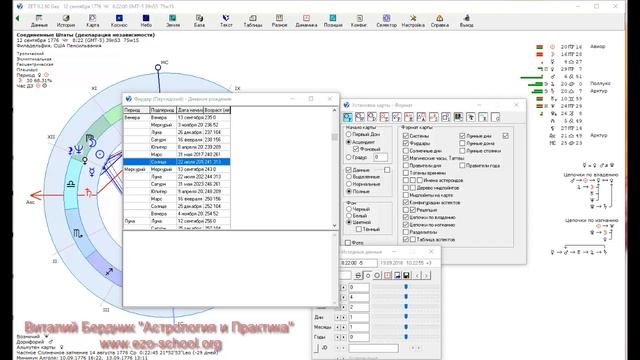The image size is (640, 360).
Task: Click the blue floppy disk icon in data window
Action: point(397,276)
